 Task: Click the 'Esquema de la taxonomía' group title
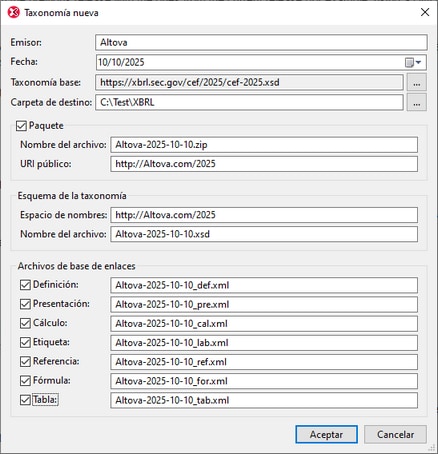coord(72,196)
